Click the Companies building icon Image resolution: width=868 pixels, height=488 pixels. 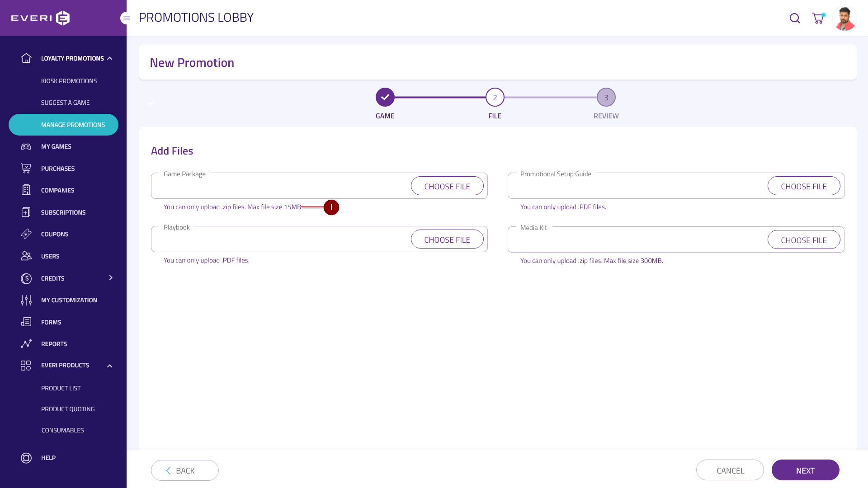point(26,190)
